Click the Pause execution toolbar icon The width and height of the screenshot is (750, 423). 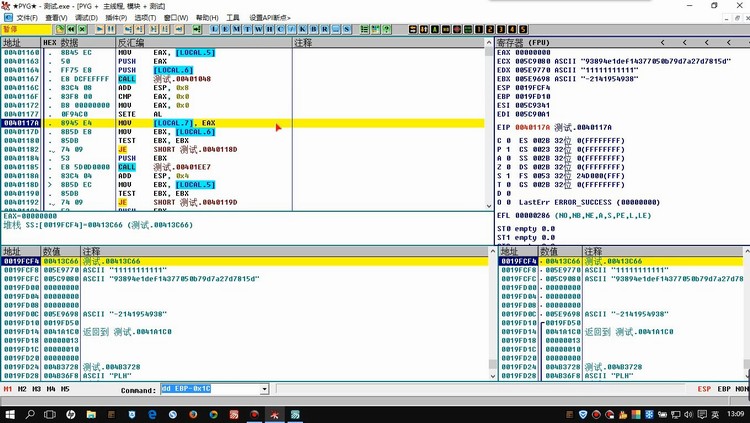tap(110, 29)
